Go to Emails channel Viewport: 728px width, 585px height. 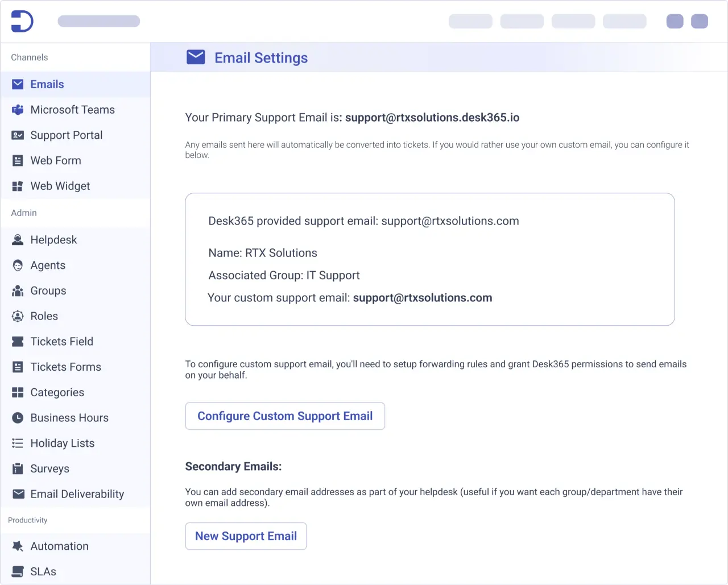(47, 84)
